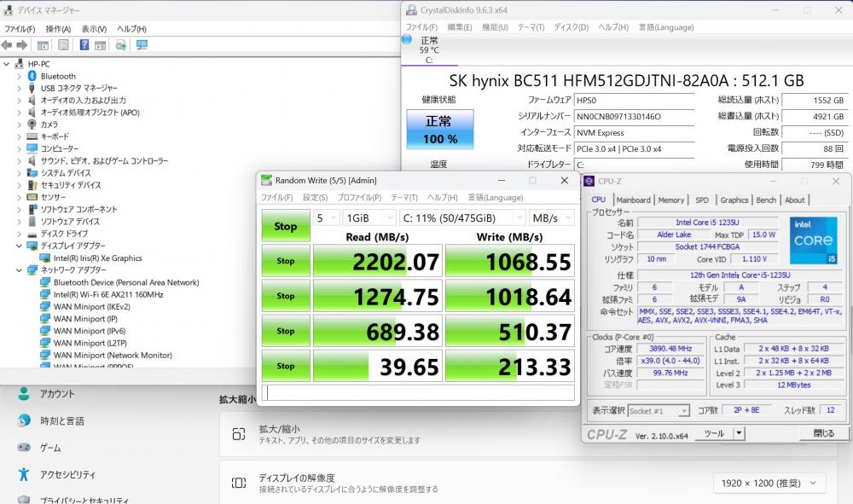Open the Socket #1 selection dropdown in CPU-Z
Screen dimensions: 853x504
(659, 410)
